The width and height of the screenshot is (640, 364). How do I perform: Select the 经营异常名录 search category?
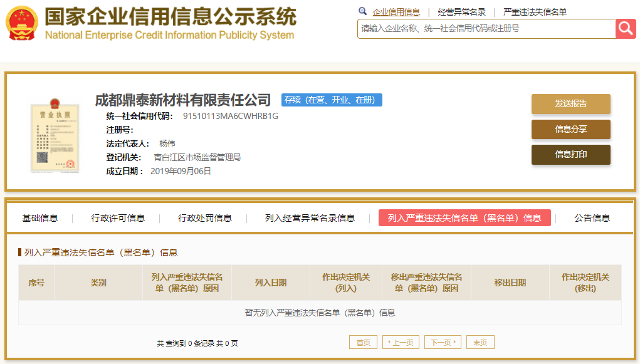point(461,13)
